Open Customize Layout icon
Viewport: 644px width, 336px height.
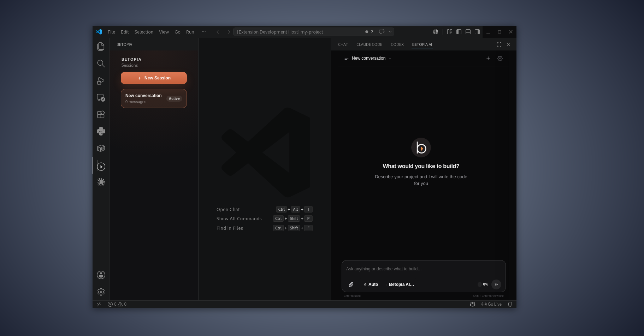(x=450, y=32)
